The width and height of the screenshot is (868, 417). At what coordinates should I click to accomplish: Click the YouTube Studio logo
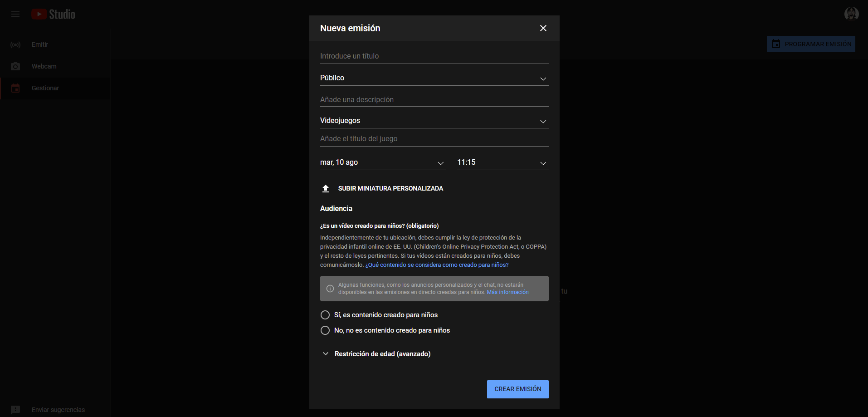click(54, 15)
